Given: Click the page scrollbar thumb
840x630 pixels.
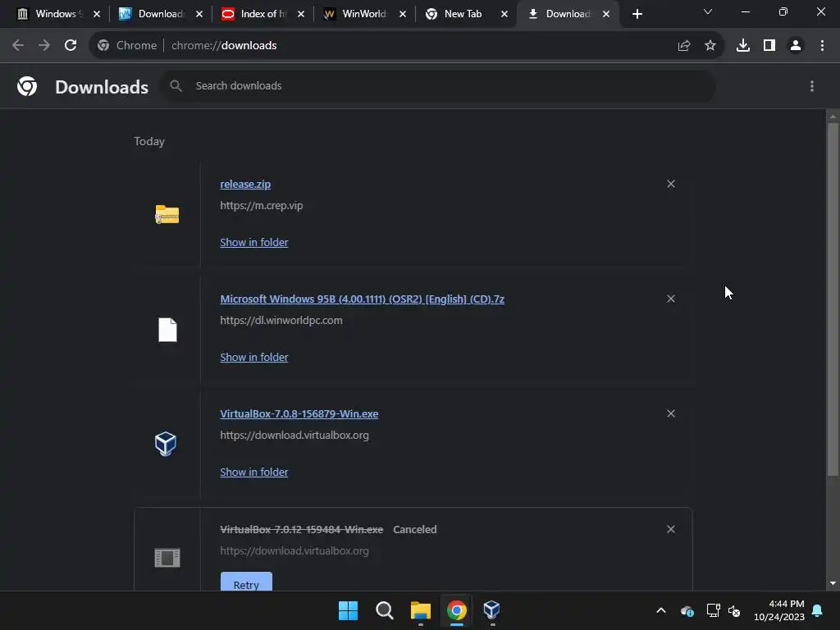Looking at the screenshot, I should [833, 299].
